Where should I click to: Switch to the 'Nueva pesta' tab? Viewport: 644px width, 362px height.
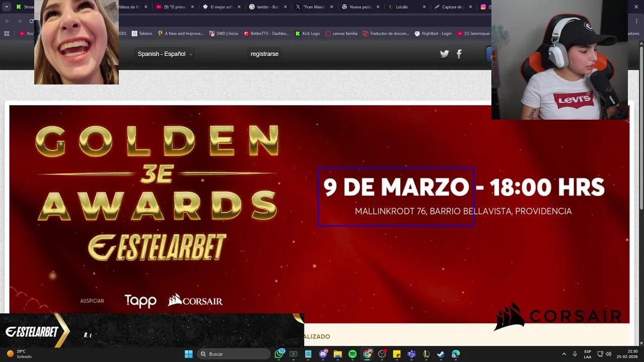(x=360, y=7)
